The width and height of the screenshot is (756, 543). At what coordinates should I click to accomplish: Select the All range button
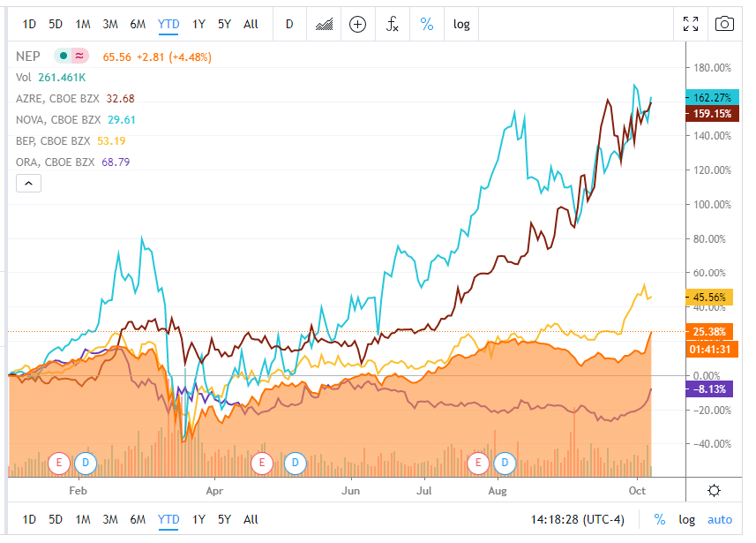[250, 24]
